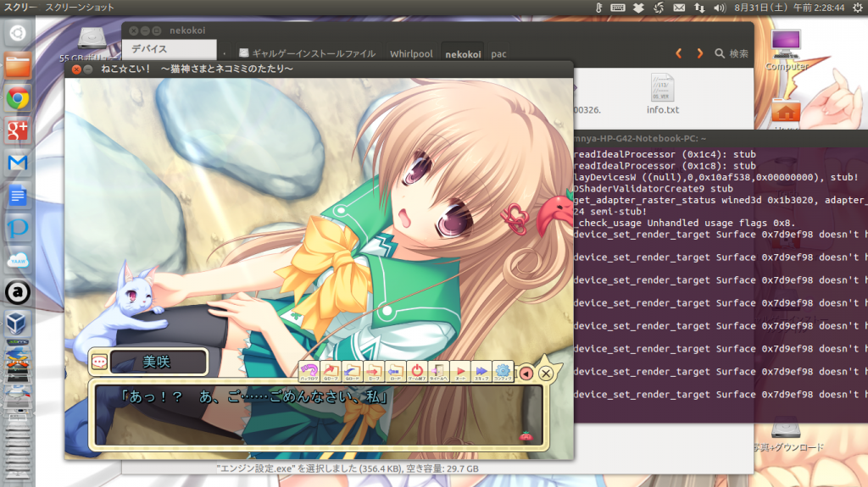Click the terminal window title bar
868x487 pixels.
pyautogui.click(x=721, y=138)
